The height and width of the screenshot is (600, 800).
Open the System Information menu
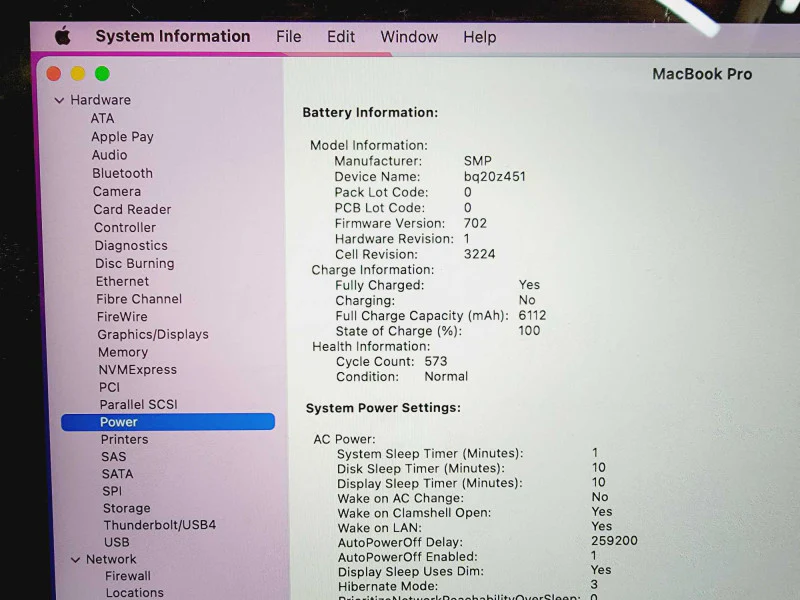click(x=173, y=36)
